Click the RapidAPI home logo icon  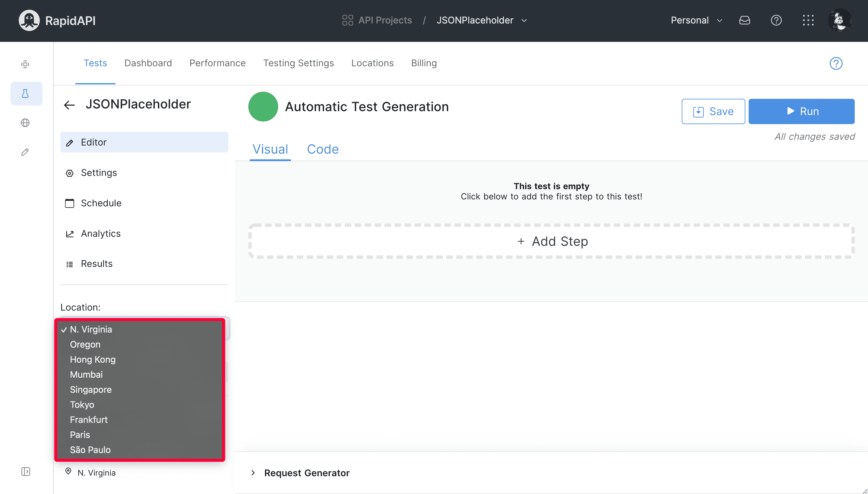[29, 20]
